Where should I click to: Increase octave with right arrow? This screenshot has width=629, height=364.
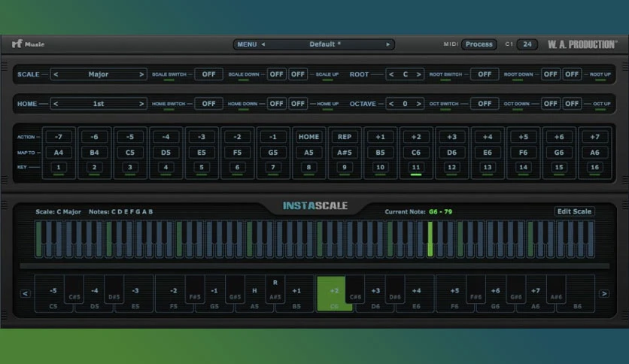click(x=418, y=104)
